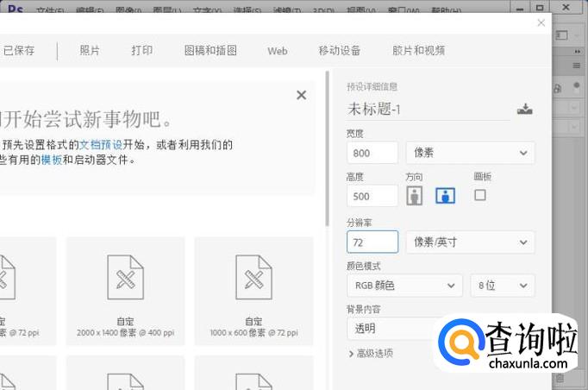Dismiss the welcome banner with X

[x=301, y=95]
